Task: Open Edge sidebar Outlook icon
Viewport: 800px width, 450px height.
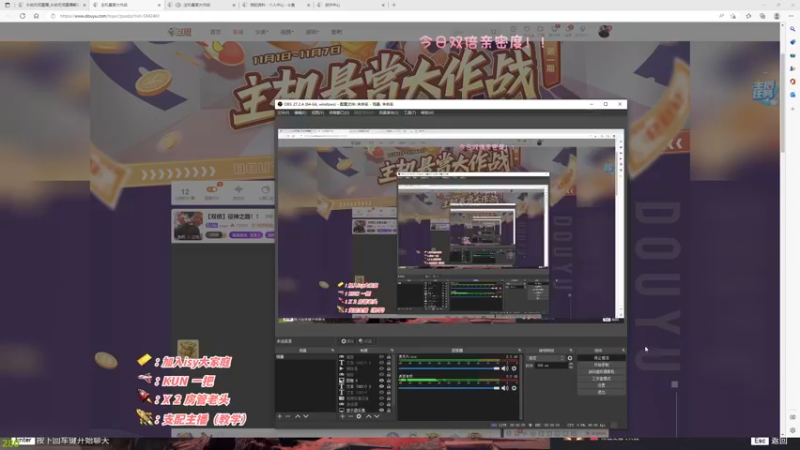Action: click(792, 95)
